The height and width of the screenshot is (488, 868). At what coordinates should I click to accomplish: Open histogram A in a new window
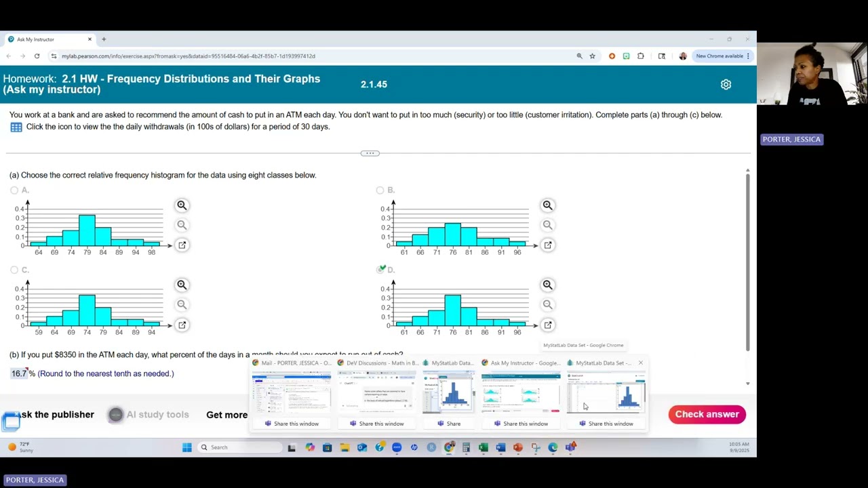click(x=182, y=245)
